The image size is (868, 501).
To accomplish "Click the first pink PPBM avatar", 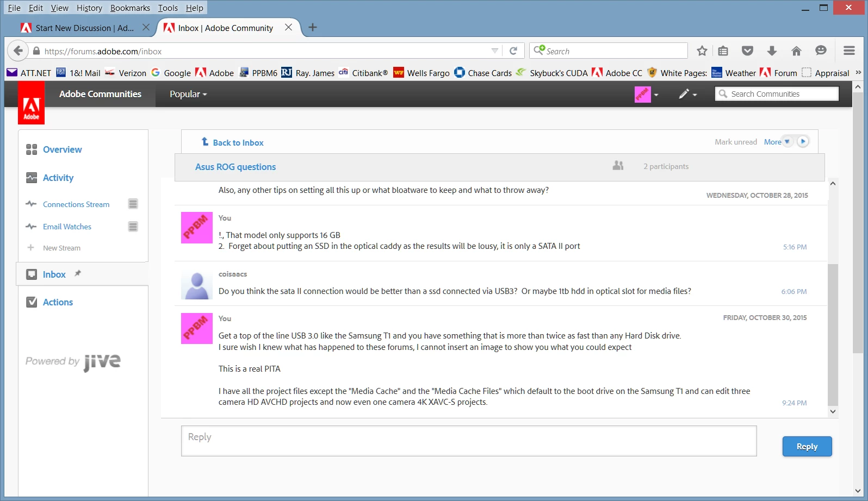I will pos(196,228).
